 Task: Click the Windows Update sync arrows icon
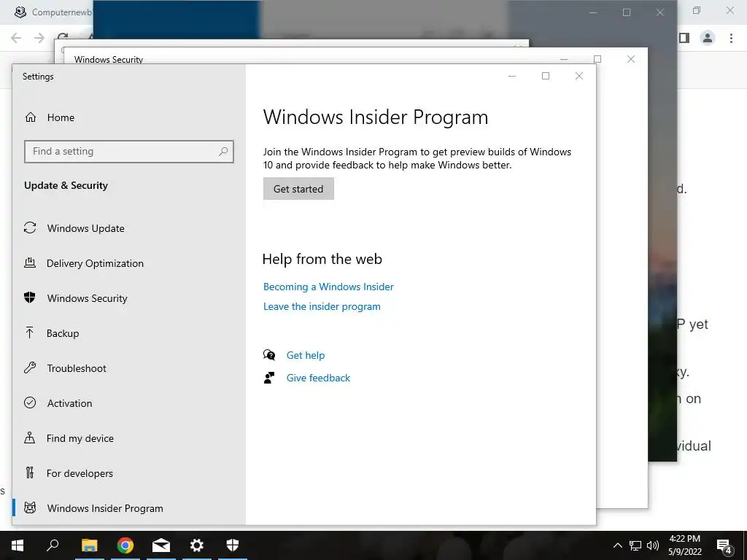(30, 228)
